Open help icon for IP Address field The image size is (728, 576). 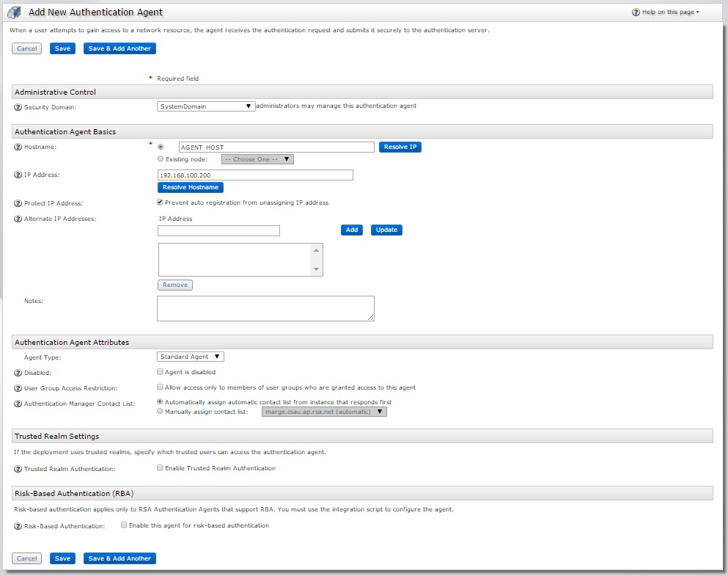click(x=18, y=175)
